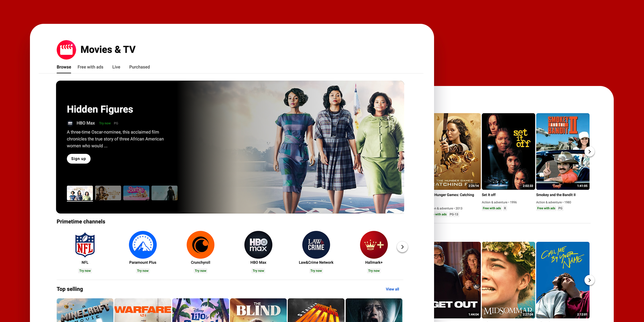Click Try now under HBO Max channel
Viewport: 644px width, 322px height.
point(258,271)
